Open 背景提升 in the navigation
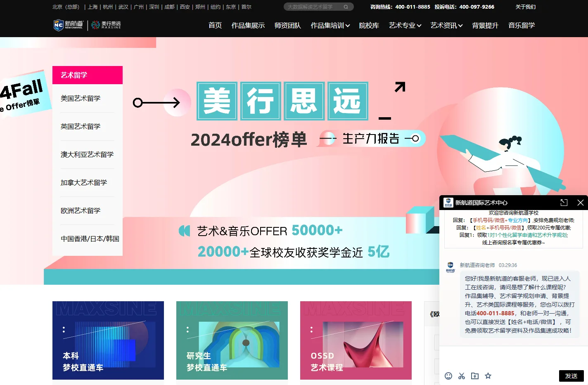The image size is (588, 385). coord(485,26)
